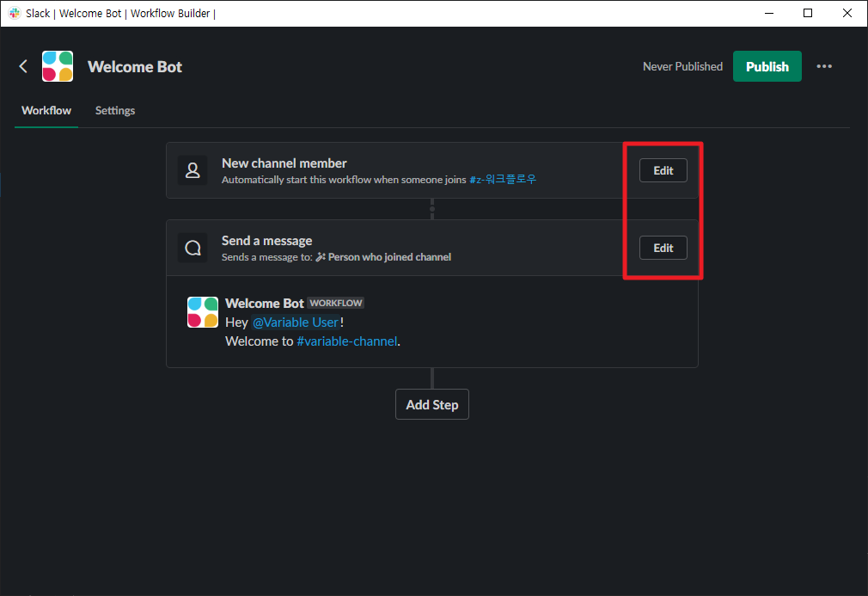Close the Workflow Builder window
868x596 pixels.
pos(847,13)
